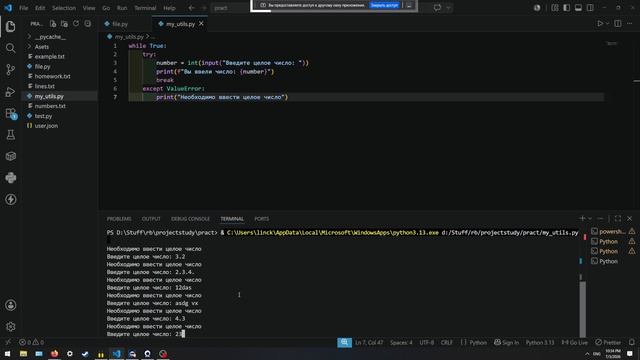The height and width of the screenshot is (360, 640).
Task: Create a new file in Explorer
Action: pos(53,24)
